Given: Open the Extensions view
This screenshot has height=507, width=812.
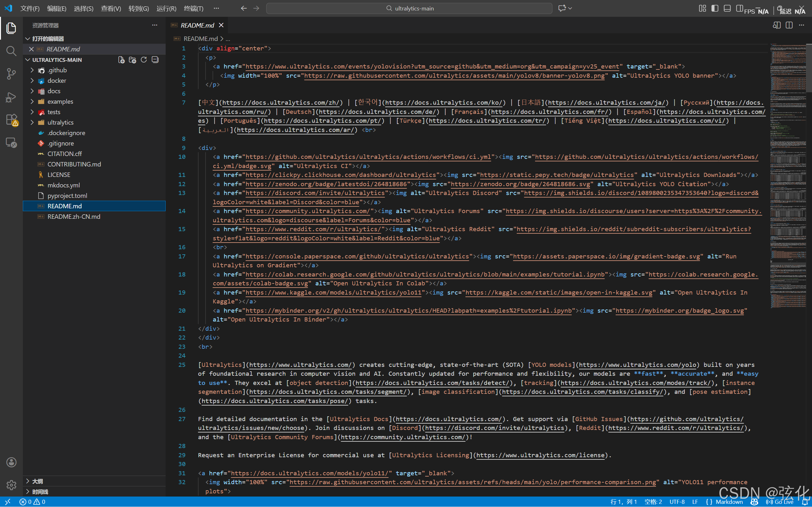Looking at the screenshot, I should click(11, 120).
